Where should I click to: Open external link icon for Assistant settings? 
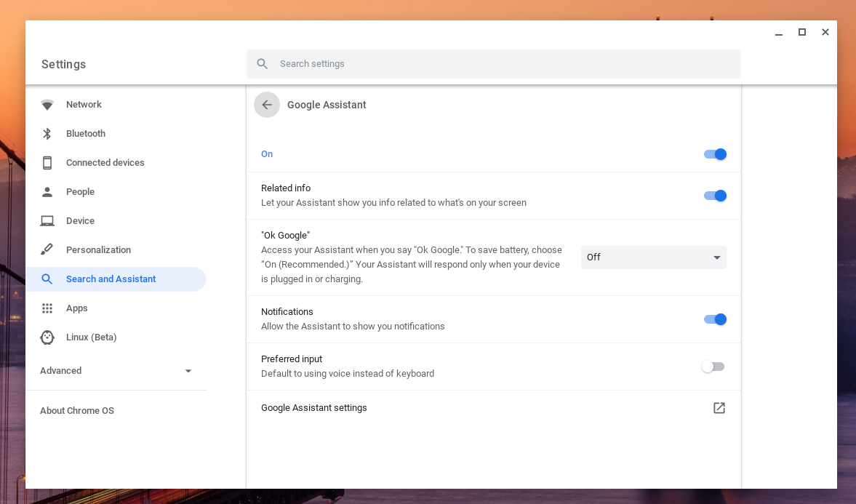719,408
